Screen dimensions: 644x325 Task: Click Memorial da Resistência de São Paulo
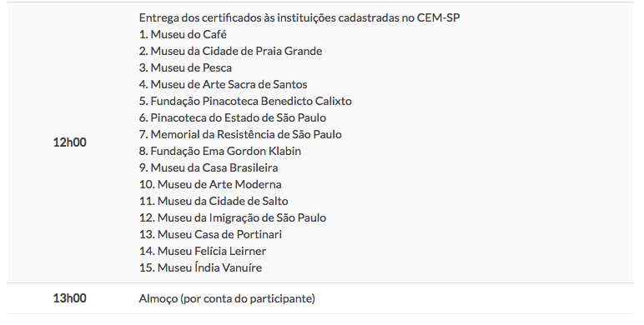(x=240, y=135)
